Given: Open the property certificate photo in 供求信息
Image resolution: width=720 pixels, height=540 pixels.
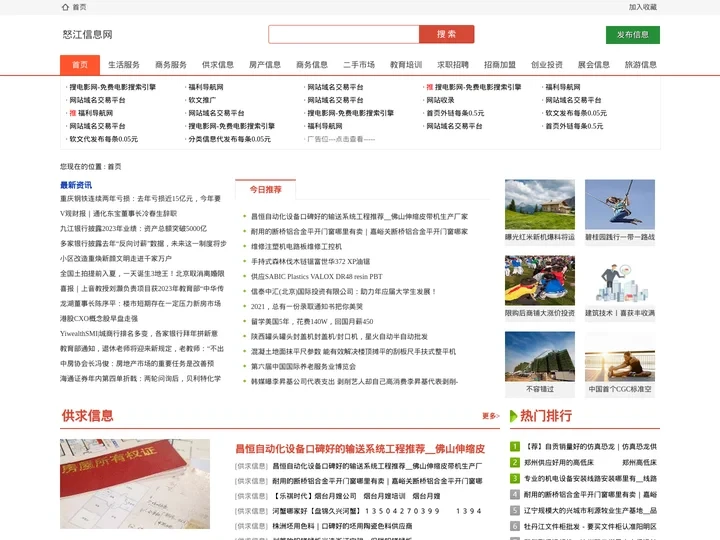Looking at the screenshot, I should pos(135,484).
